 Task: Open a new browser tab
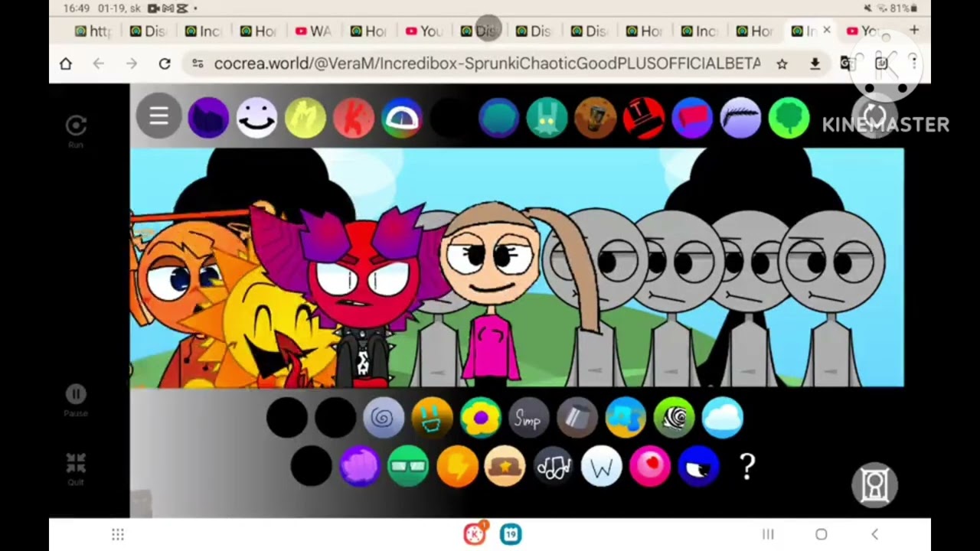click(914, 31)
